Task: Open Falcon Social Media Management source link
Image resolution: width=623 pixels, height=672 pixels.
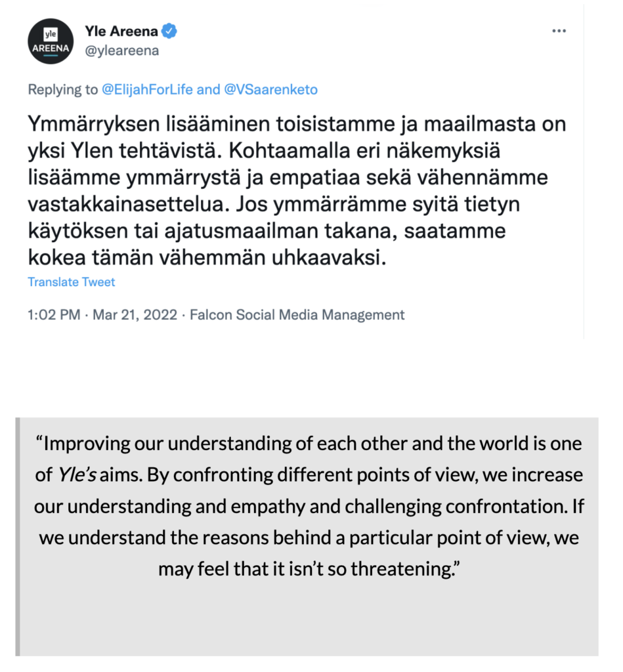Action: click(297, 314)
